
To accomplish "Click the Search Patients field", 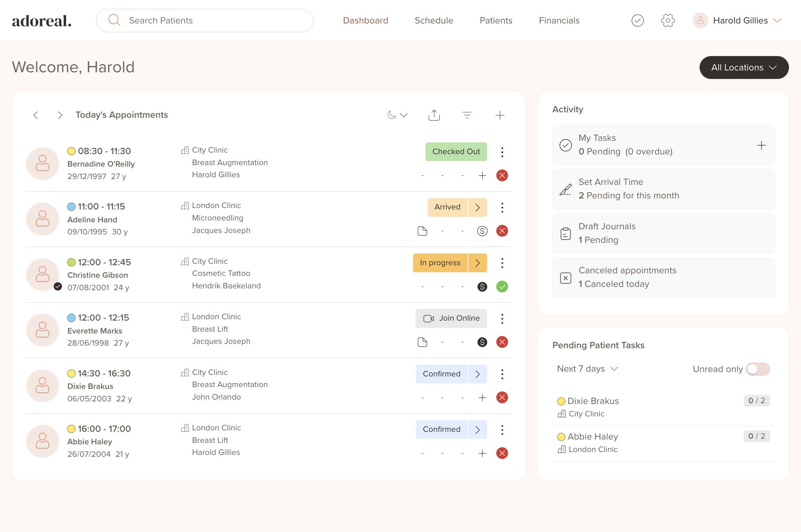I will pyautogui.click(x=204, y=21).
